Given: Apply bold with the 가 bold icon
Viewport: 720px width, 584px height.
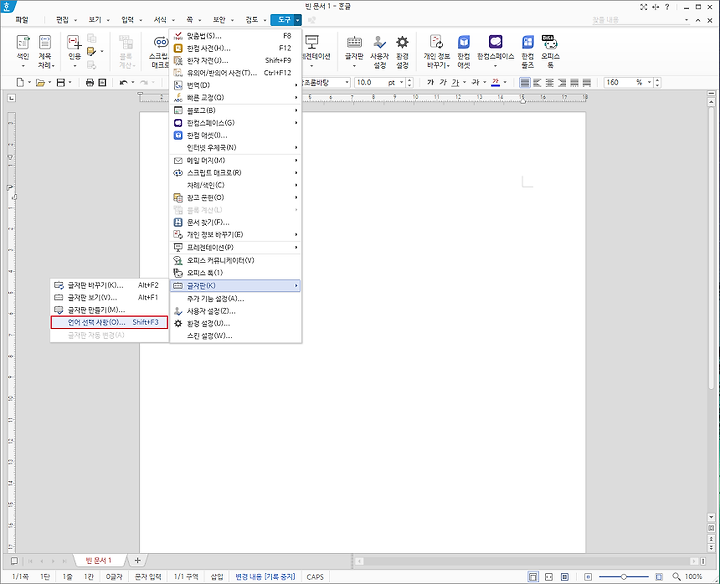Looking at the screenshot, I should [x=430, y=82].
